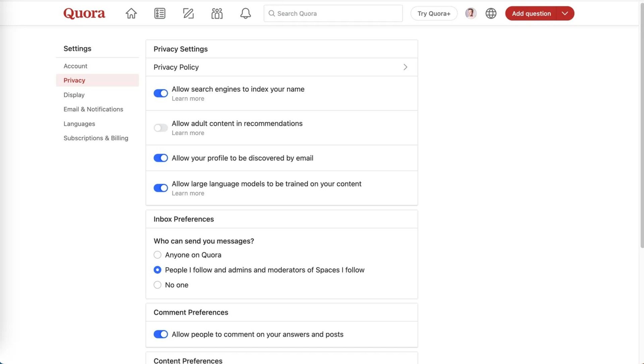The width and height of the screenshot is (644, 364).
Task: Disable allow large language models training
Action: [161, 188]
